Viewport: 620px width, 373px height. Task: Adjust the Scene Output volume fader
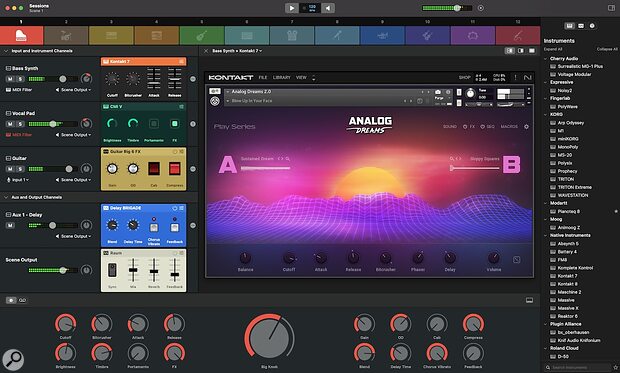pyautogui.click(x=63, y=270)
